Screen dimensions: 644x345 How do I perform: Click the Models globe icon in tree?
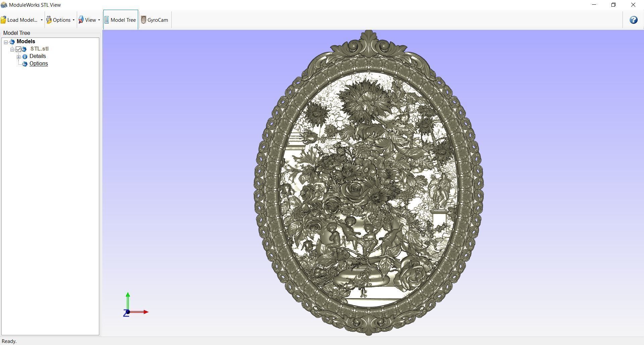click(12, 42)
